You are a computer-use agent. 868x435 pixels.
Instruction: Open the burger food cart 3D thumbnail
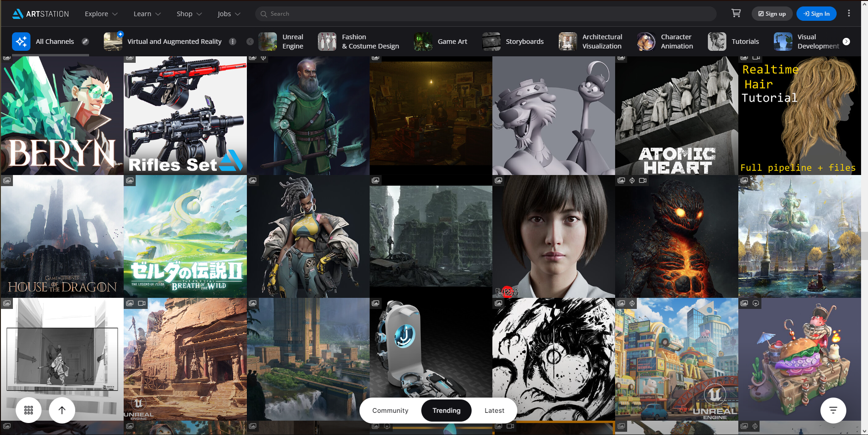(800, 359)
